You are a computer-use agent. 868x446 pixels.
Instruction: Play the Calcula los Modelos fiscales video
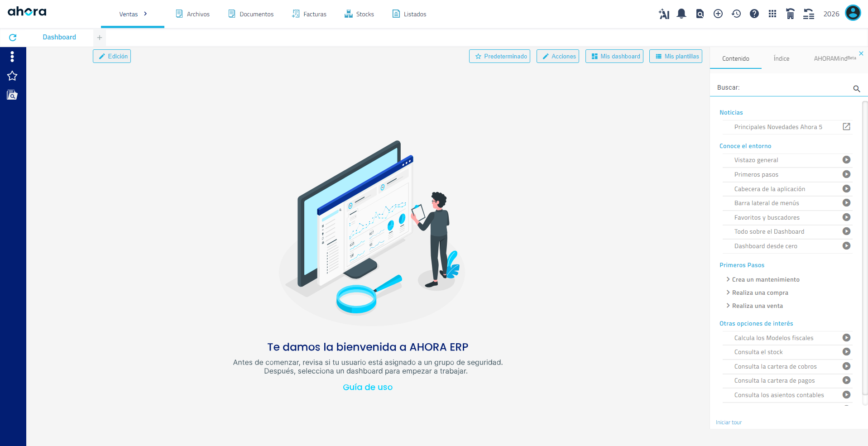click(x=846, y=338)
